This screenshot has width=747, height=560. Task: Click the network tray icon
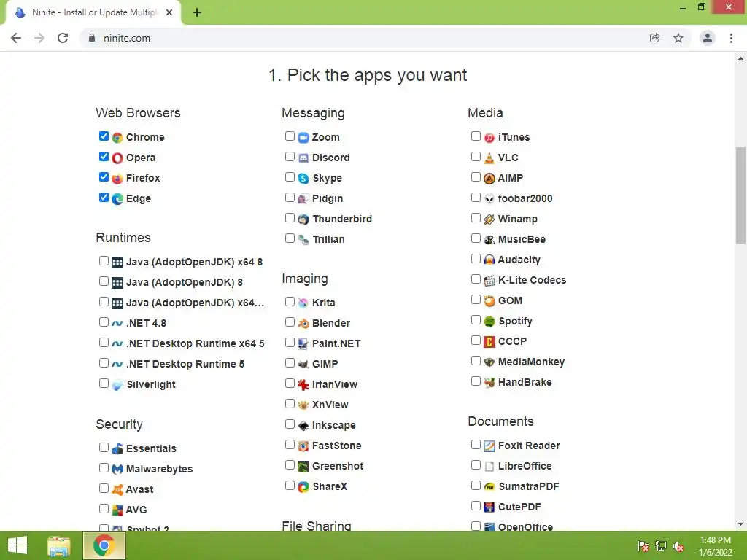(661, 547)
